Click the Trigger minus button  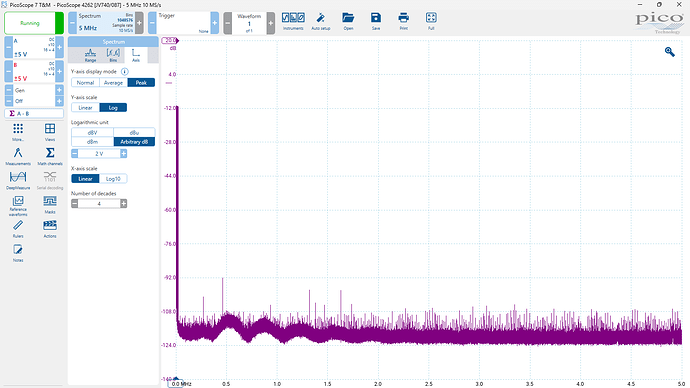152,23
